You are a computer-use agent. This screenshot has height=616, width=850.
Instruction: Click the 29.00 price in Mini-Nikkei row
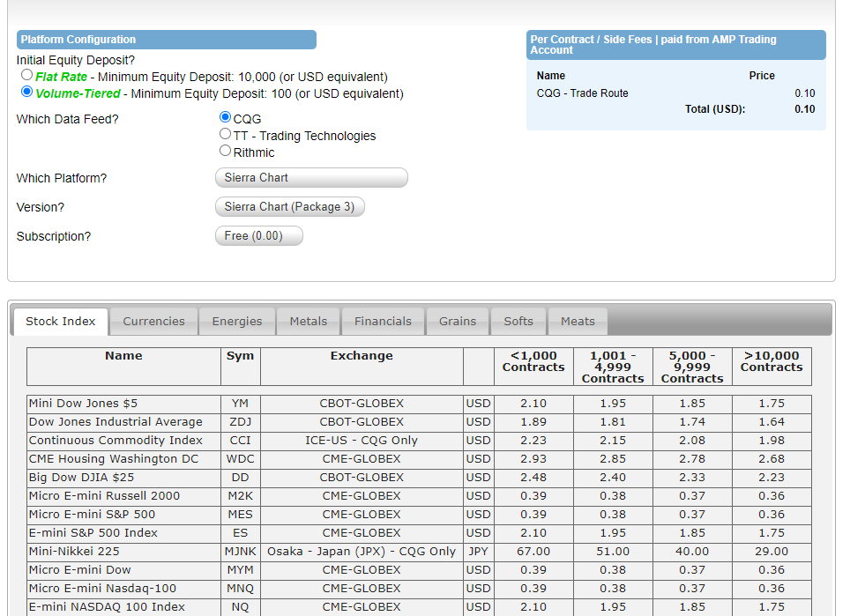tap(772, 552)
